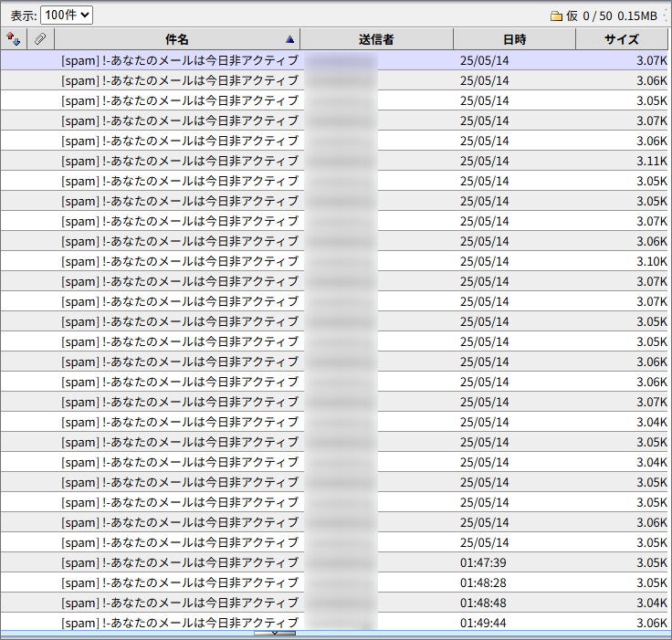The width and height of the screenshot is (672, 640).
Task: Click the unread/status sort icon column header
Action: point(14,39)
